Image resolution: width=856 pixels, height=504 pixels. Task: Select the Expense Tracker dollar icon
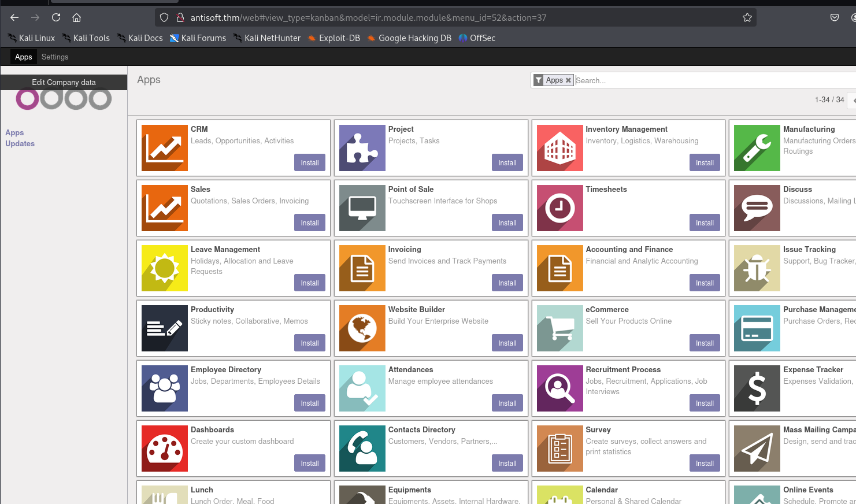757,388
